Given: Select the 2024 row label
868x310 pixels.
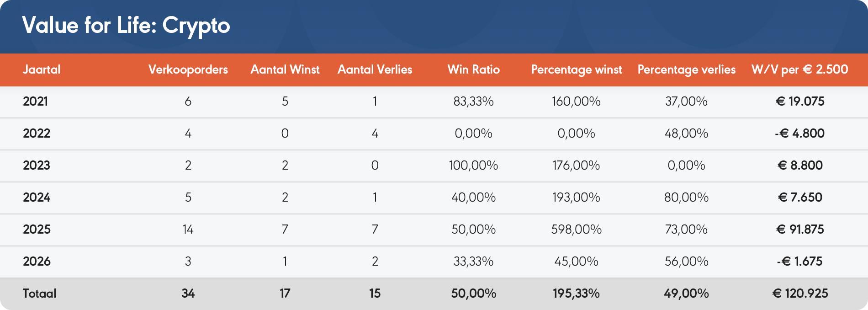Looking at the screenshot, I should coord(37,198).
